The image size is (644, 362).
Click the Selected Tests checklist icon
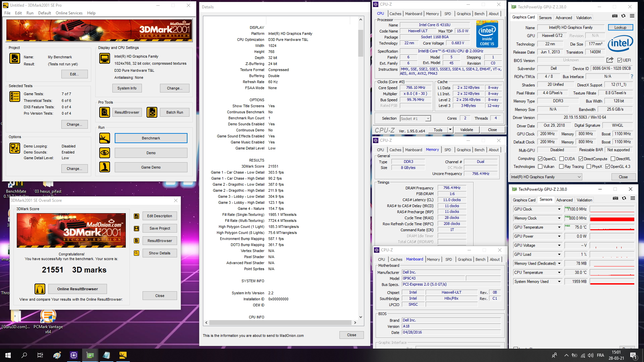click(15, 97)
